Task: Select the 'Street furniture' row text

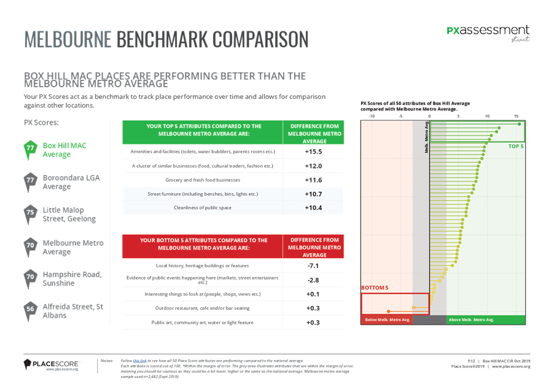Action: click(x=203, y=194)
